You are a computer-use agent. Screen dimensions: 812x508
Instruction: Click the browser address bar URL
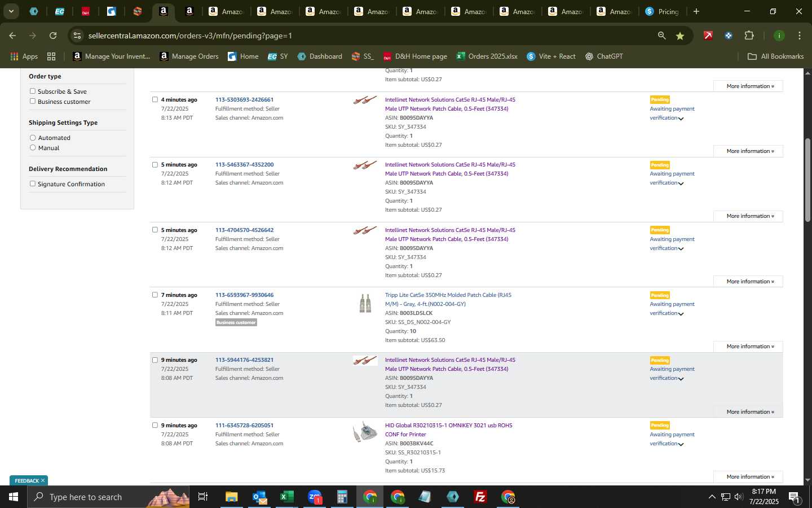pyautogui.click(x=190, y=36)
